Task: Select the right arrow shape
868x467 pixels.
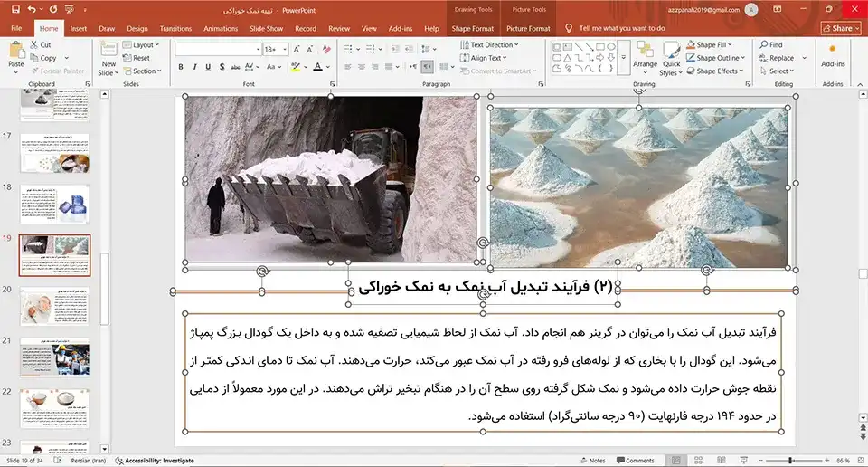Action: 600,58
